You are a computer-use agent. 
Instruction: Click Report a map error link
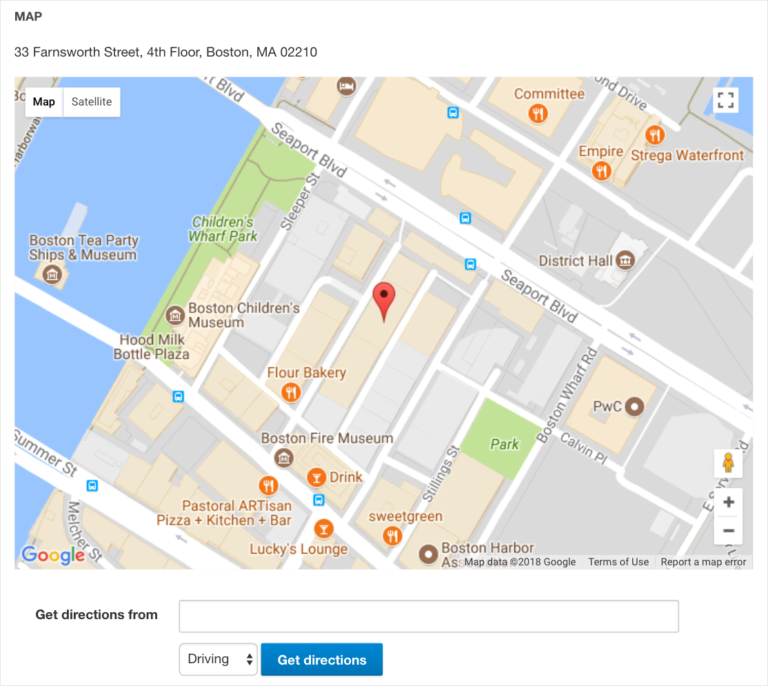703,562
